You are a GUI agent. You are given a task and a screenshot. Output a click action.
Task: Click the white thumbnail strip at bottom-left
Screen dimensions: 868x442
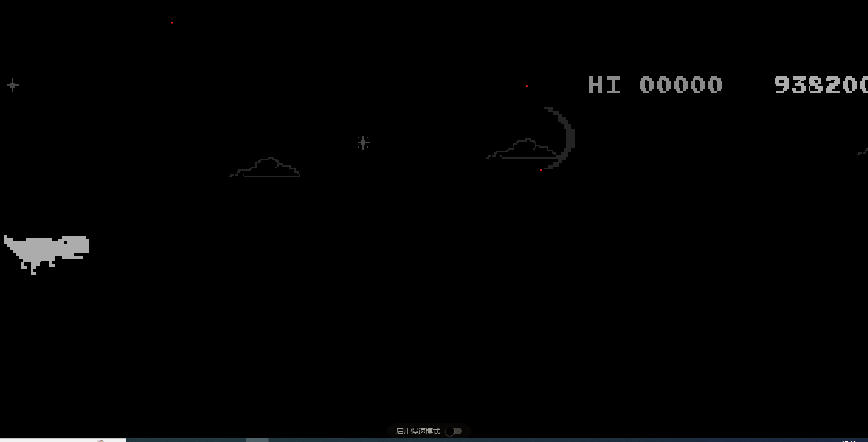(x=63, y=440)
